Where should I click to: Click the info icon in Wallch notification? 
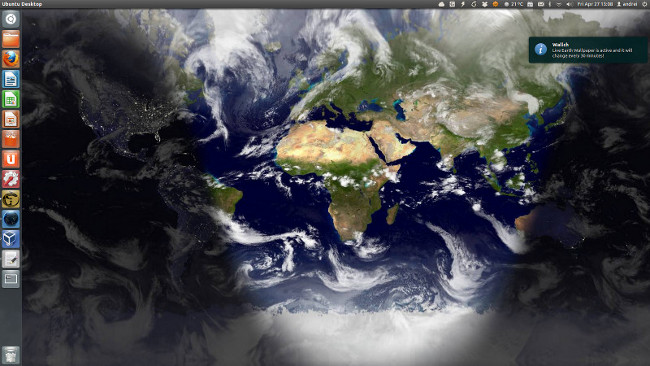[x=541, y=49]
